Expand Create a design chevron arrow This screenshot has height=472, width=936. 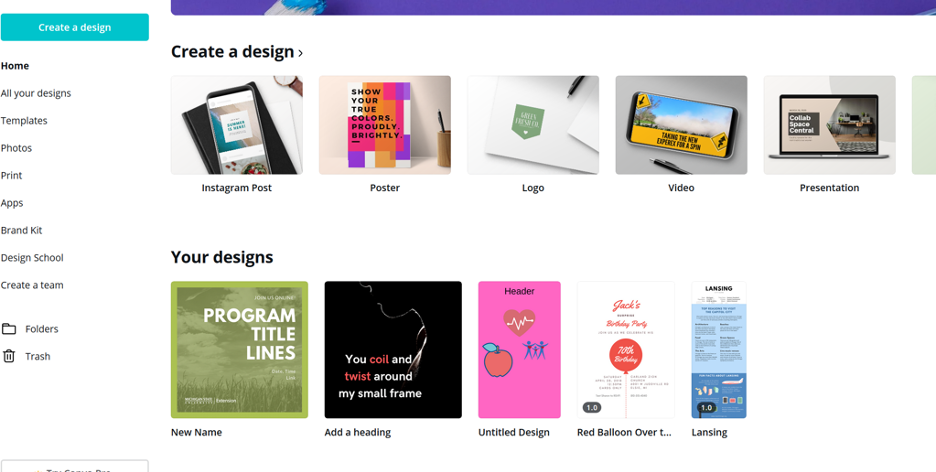pyautogui.click(x=301, y=53)
